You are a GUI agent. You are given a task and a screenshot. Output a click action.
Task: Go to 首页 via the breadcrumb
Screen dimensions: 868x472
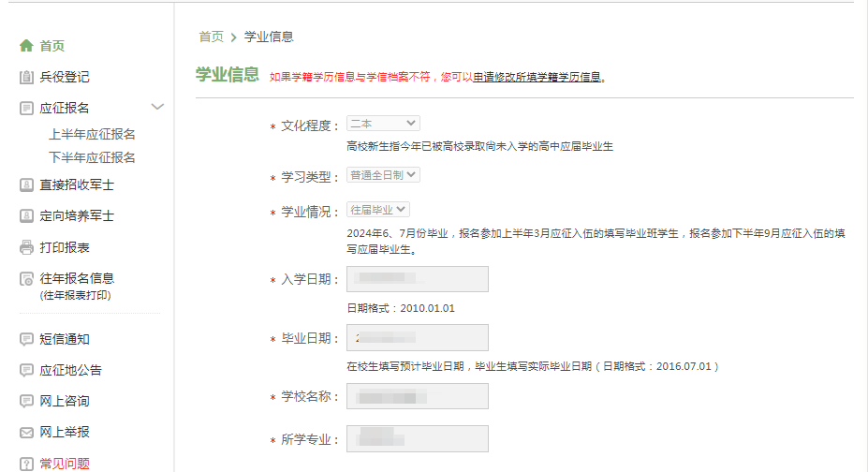(x=211, y=37)
